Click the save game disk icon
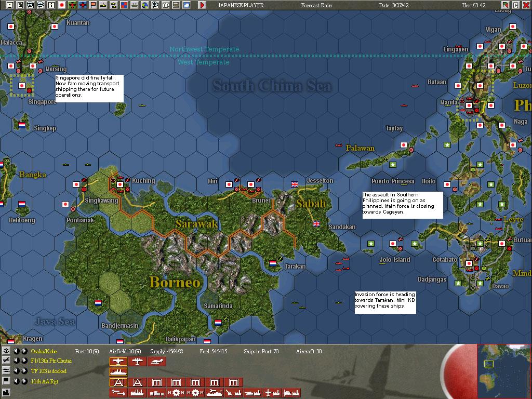The image size is (532, 399). (10, 5)
